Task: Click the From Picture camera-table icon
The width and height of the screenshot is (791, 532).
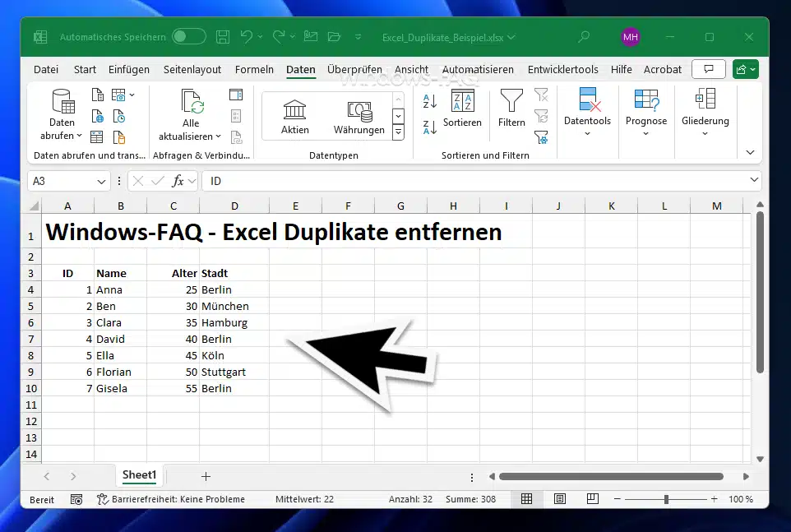Action: [x=118, y=95]
